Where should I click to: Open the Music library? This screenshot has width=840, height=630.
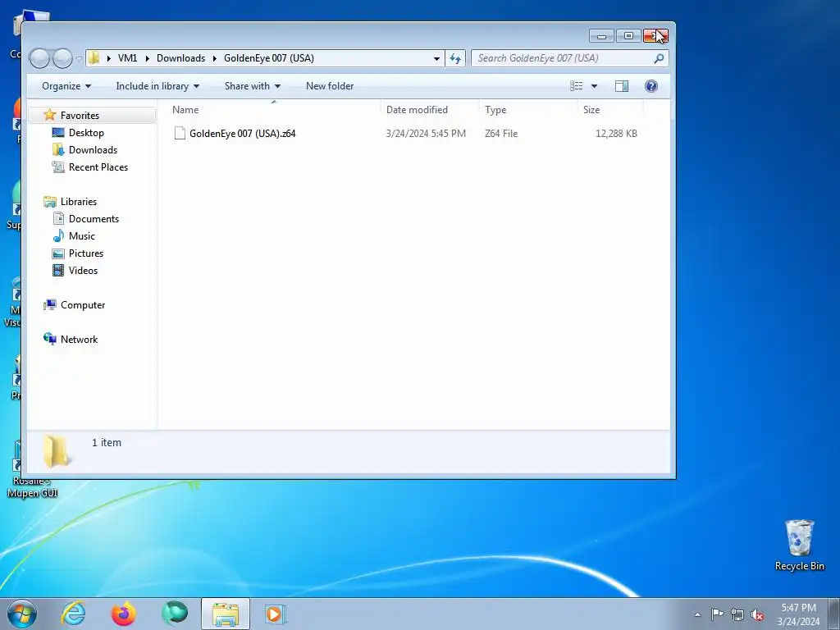click(81, 235)
